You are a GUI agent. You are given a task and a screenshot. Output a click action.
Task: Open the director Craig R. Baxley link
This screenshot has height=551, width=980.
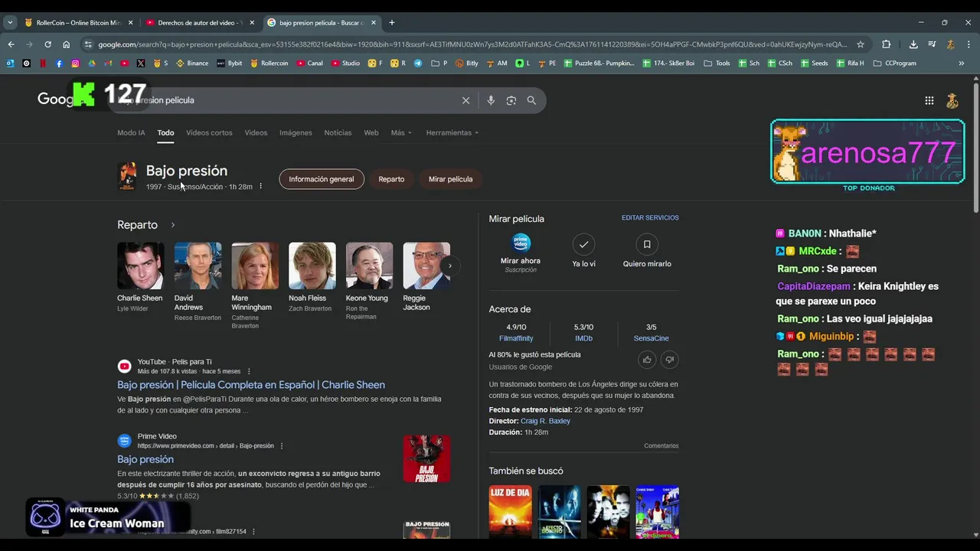coord(545,421)
